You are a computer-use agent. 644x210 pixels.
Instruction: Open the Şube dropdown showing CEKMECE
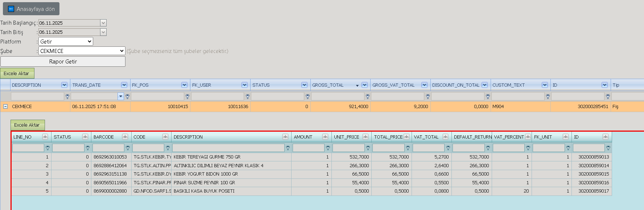82,51
